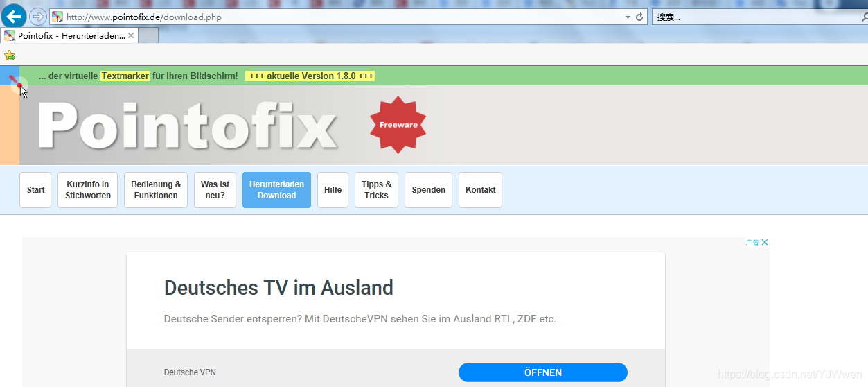
Task: Refresh the page with reload icon
Action: (x=639, y=17)
